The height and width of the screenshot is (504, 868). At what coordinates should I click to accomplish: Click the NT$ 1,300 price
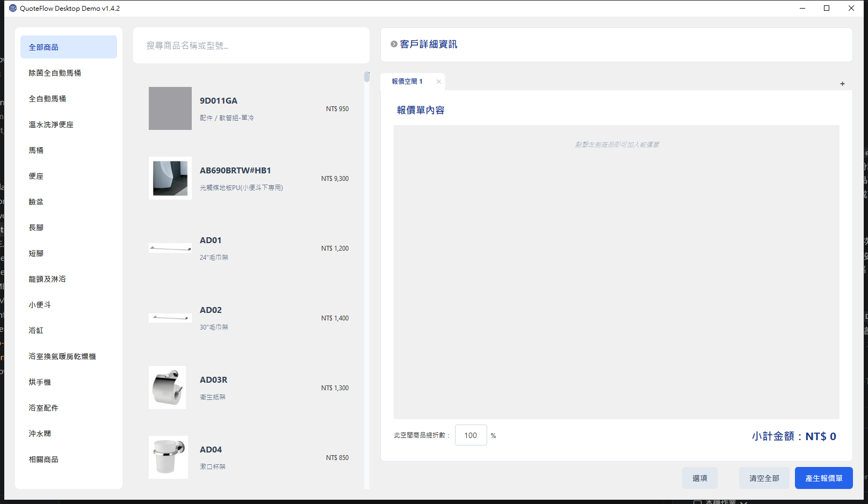point(335,388)
